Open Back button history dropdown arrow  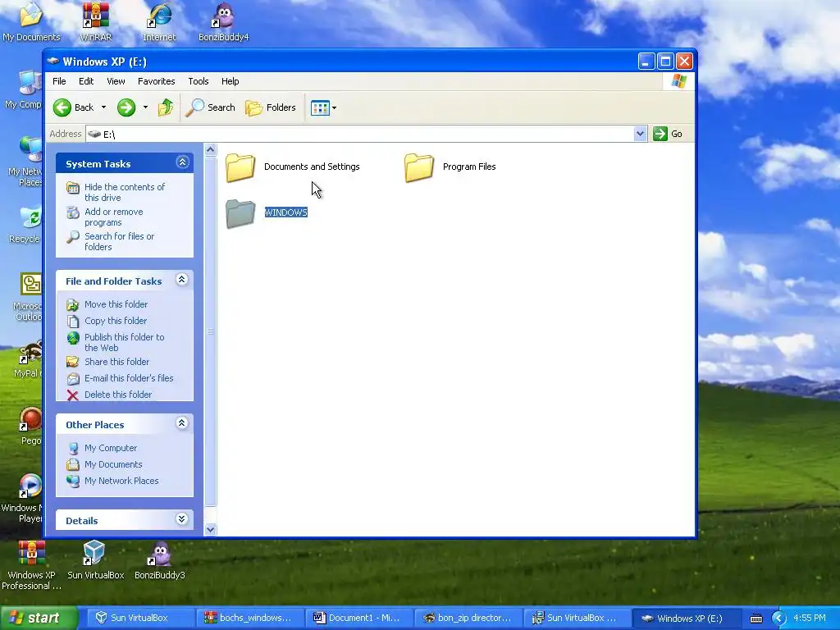click(104, 107)
